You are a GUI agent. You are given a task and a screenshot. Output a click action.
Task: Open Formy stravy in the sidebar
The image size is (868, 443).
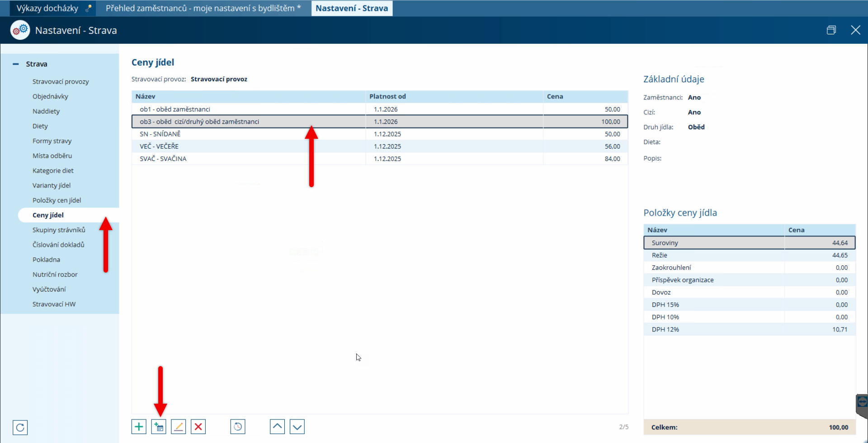coord(52,141)
